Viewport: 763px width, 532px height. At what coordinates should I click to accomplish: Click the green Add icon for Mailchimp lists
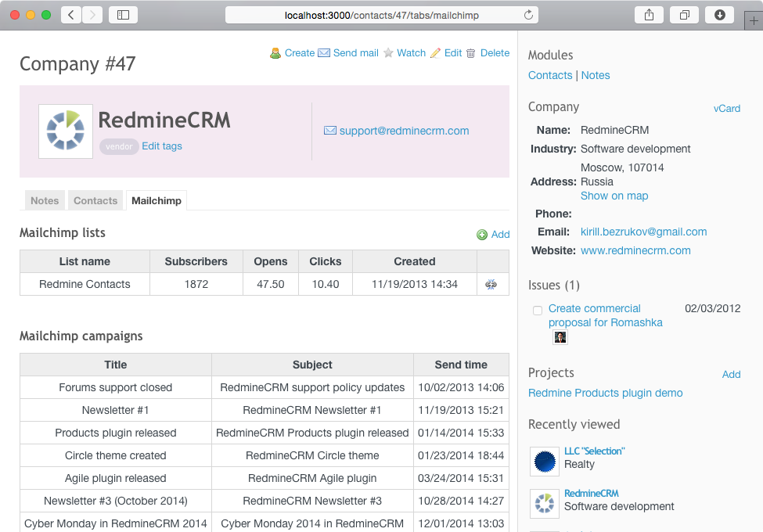point(482,235)
